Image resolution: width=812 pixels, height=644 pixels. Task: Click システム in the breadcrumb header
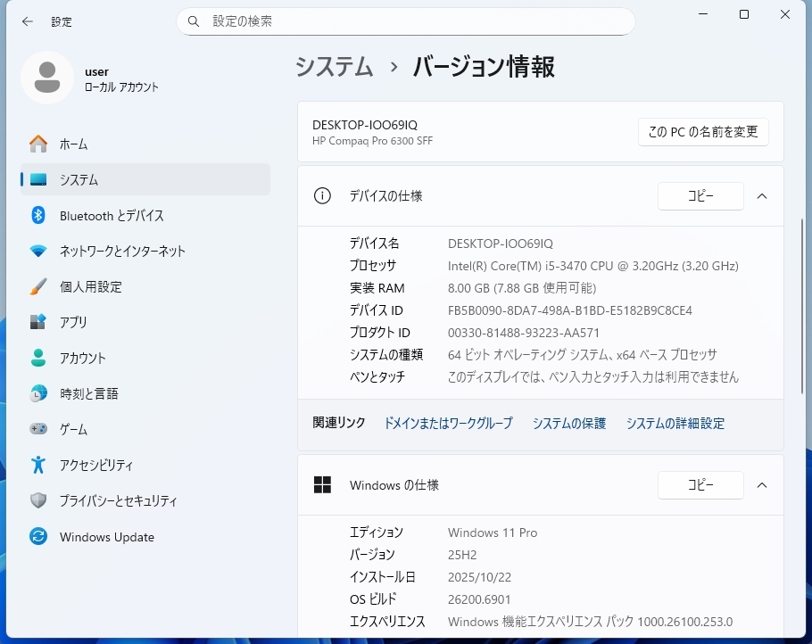pos(335,67)
